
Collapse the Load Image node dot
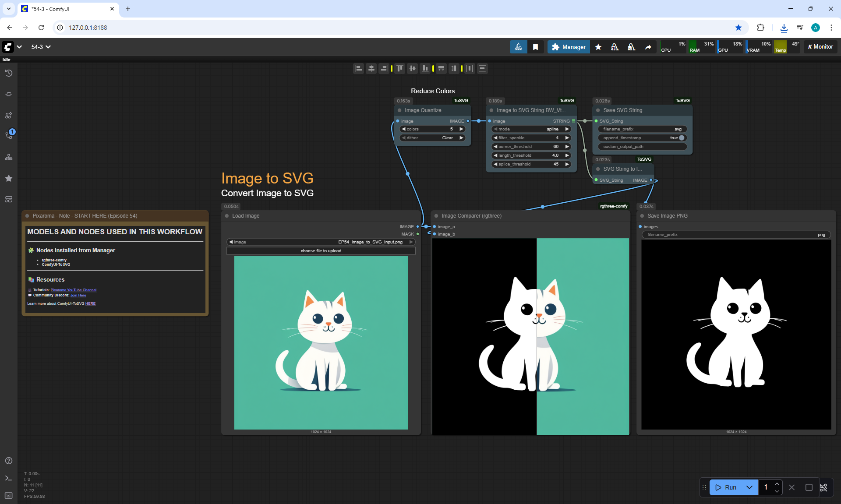pos(227,216)
